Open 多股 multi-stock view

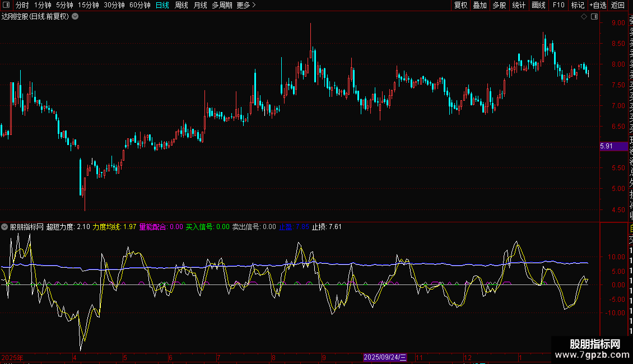(499, 5)
